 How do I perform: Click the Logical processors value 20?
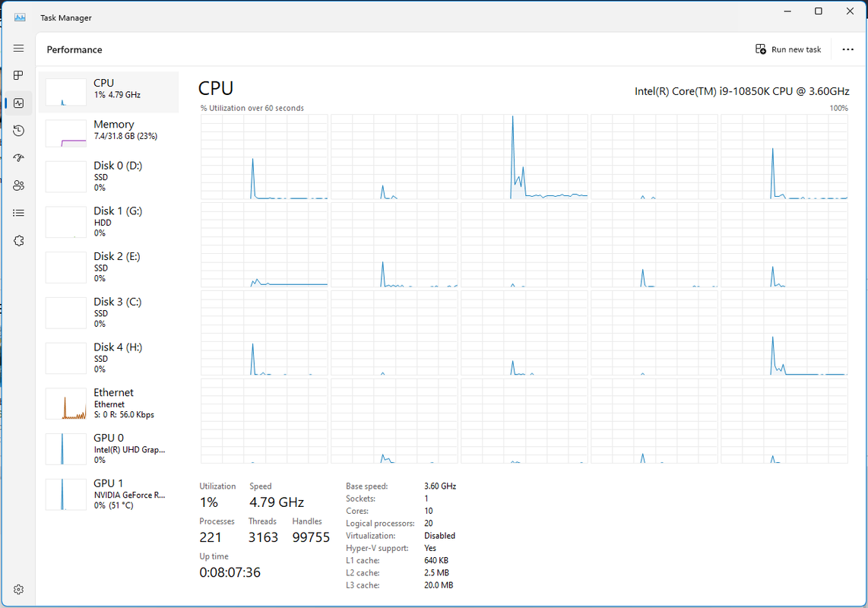[429, 524]
